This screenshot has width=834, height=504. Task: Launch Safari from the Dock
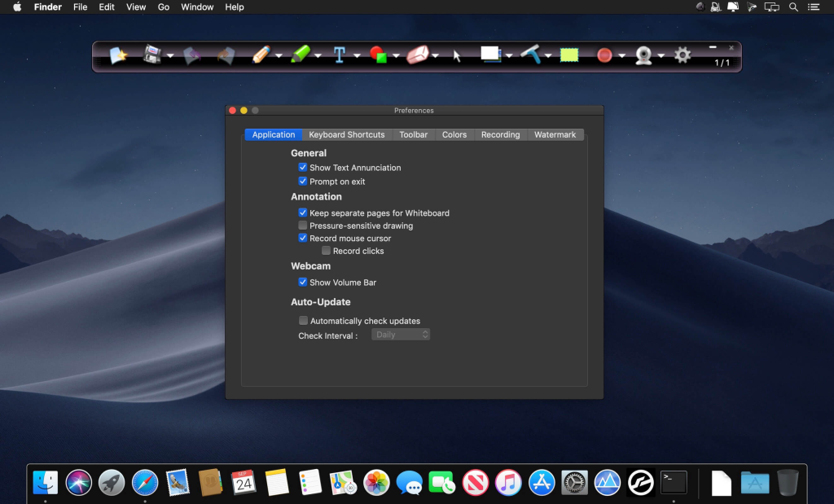click(145, 482)
